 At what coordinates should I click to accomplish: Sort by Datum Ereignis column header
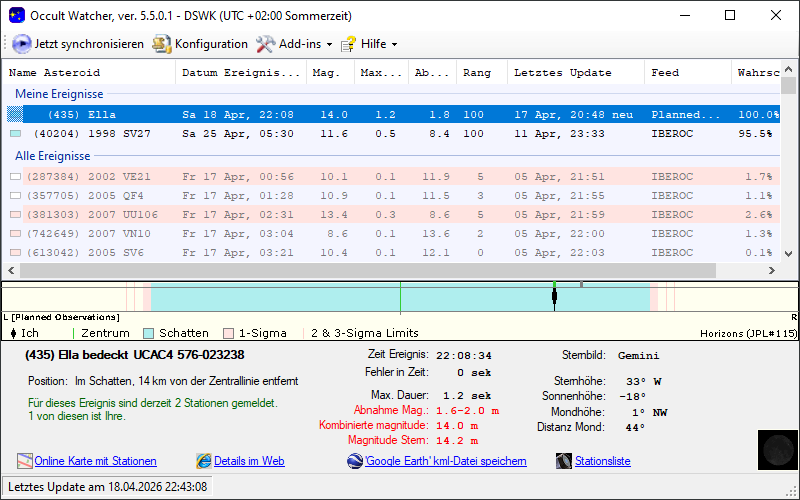point(241,72)
